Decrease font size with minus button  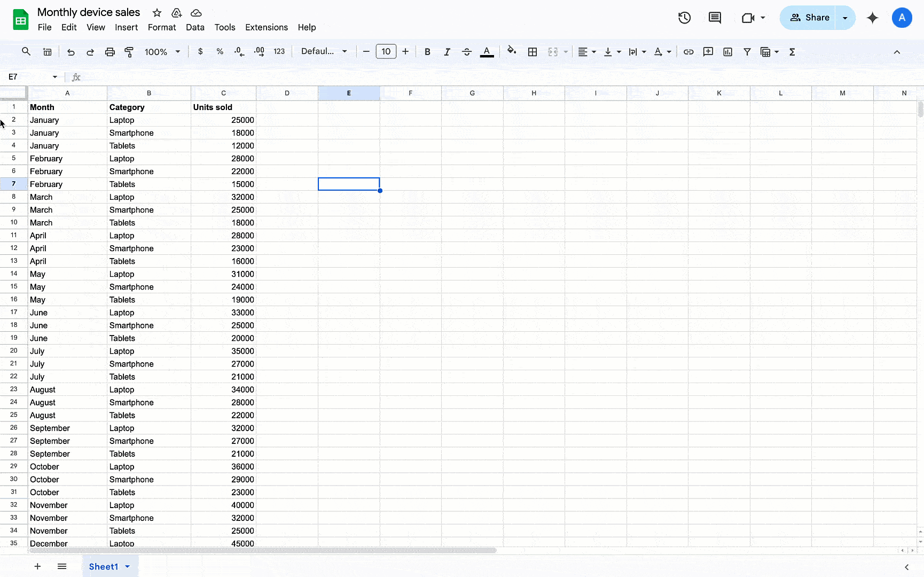[x=366, y=52]
